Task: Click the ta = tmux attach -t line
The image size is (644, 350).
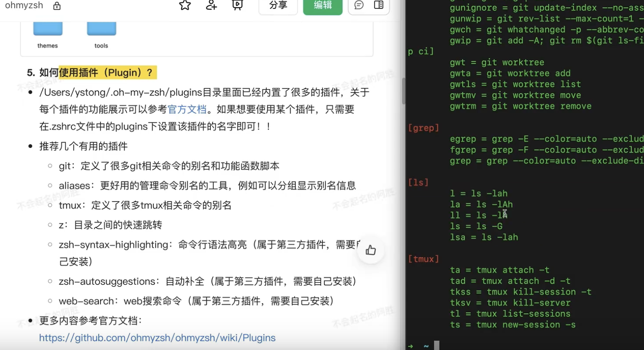Action: 499,270
